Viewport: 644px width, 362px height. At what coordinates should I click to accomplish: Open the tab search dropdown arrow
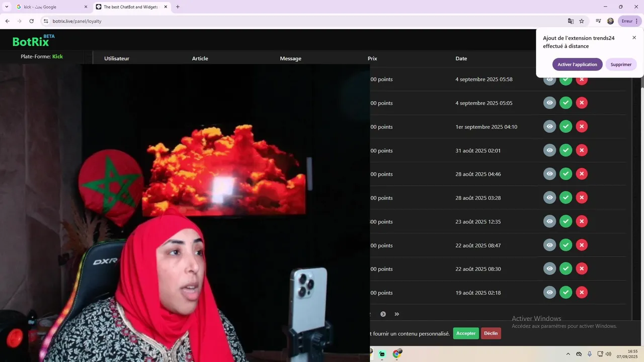(x=7, y=7)
